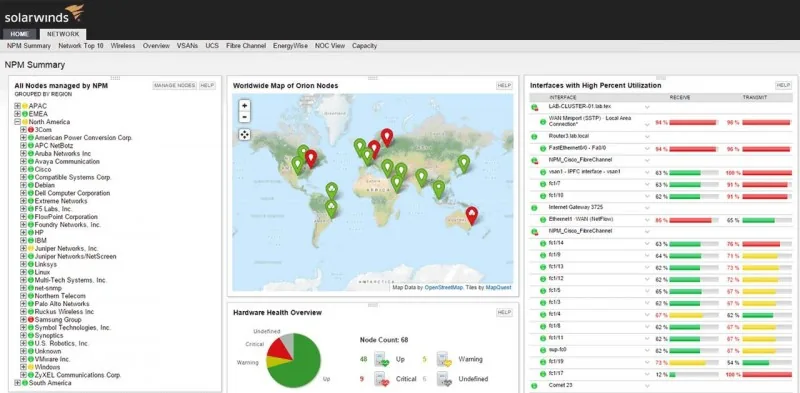Click the Critical node status server icon

(x=382, y=379)
